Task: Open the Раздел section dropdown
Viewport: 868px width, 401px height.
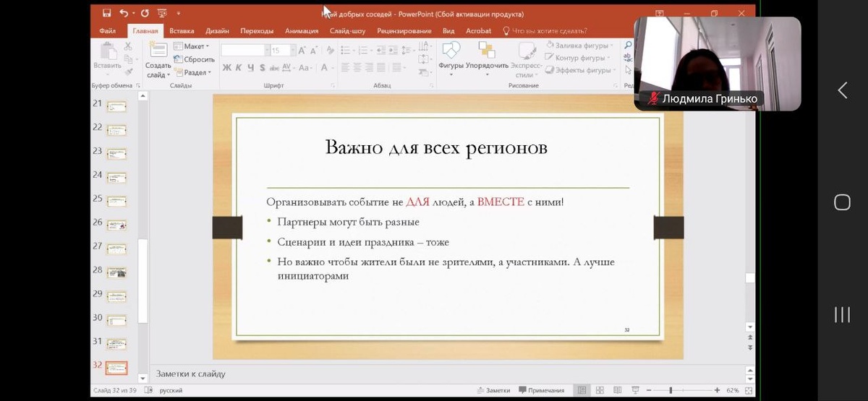Action: (x=192, y=72)
